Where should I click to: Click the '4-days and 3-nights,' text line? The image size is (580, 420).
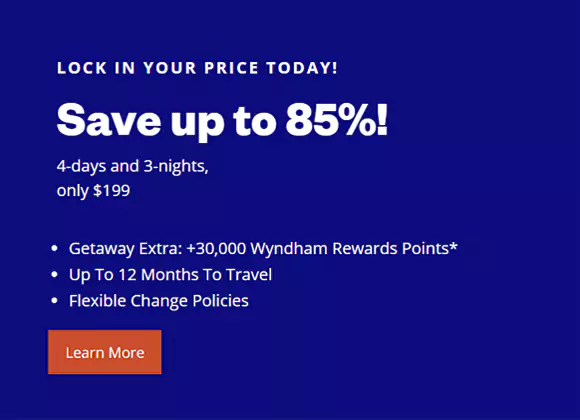coord(133,167)
